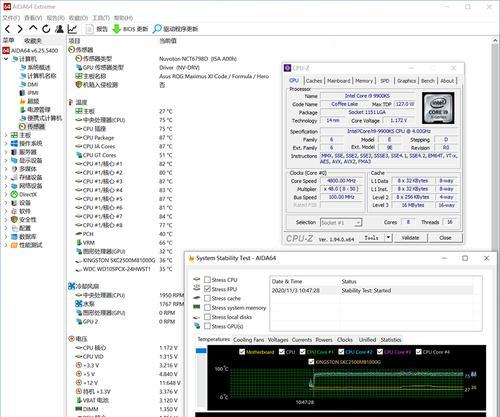Switch to CPU-Z Mainboard tab
This screenshot has height=417, width=500.
339,81
